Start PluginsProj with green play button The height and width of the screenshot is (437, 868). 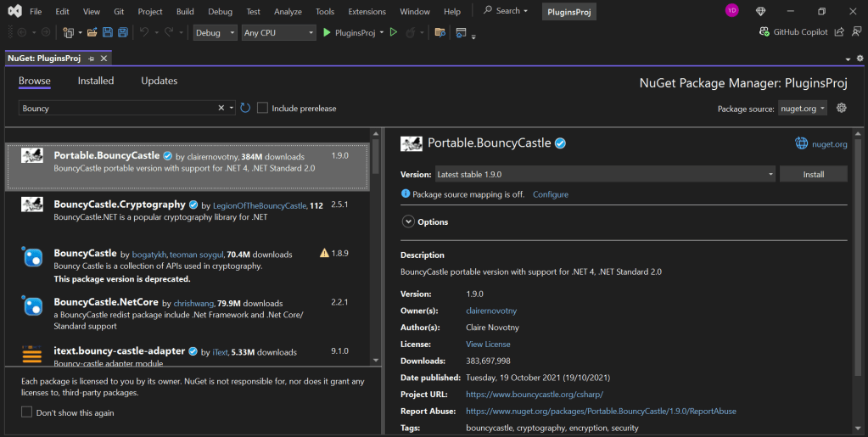327,32
